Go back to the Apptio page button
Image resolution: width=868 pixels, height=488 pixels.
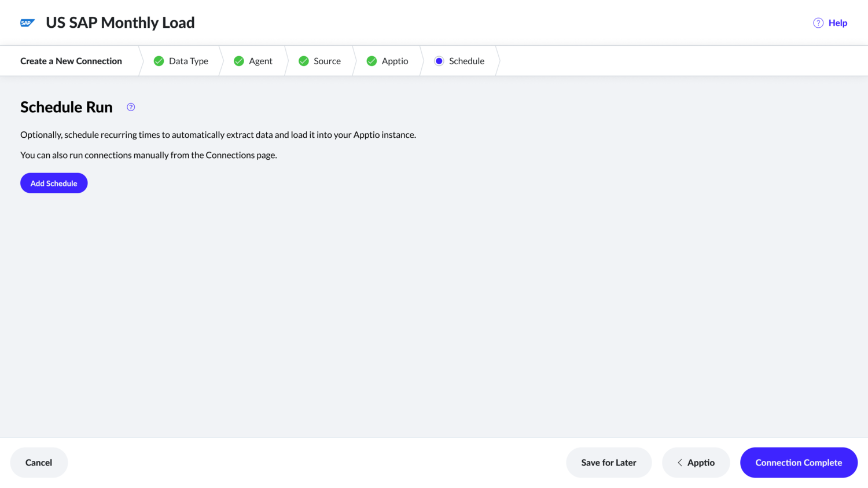click(696, 463)
